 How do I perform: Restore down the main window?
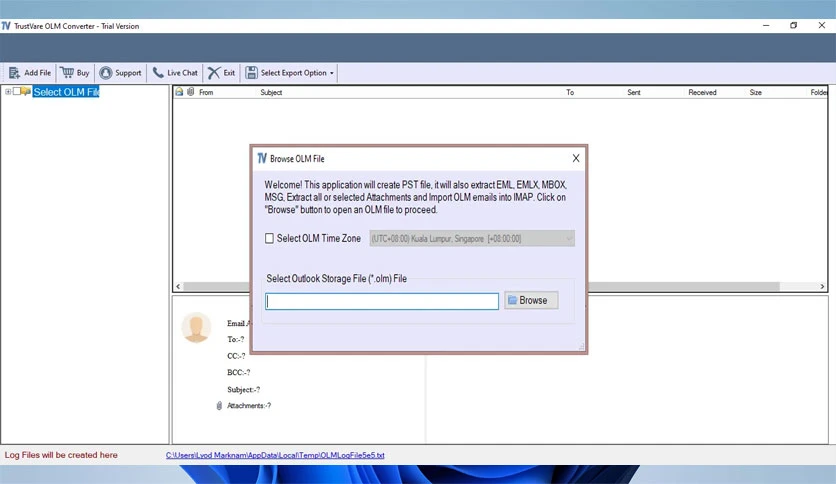(793, 26)
